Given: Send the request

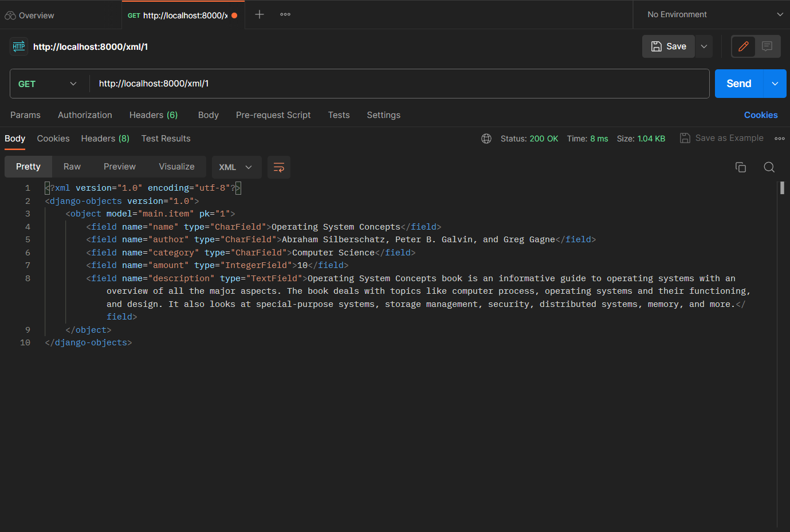Looking at the screenshot, I should (738, 84).
